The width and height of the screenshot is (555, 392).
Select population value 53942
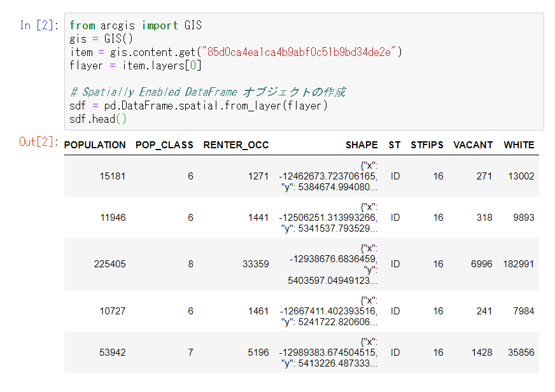[x=112, y=353]
